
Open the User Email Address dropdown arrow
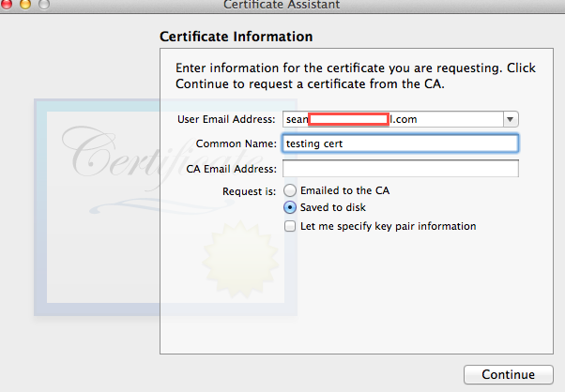pos(511,119)
